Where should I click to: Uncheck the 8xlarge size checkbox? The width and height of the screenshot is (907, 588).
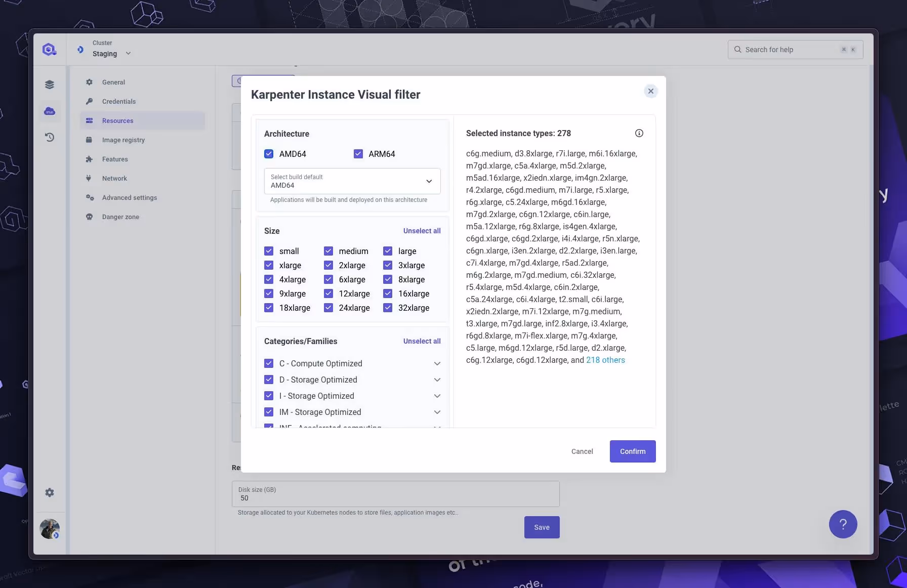click(388, 279)
